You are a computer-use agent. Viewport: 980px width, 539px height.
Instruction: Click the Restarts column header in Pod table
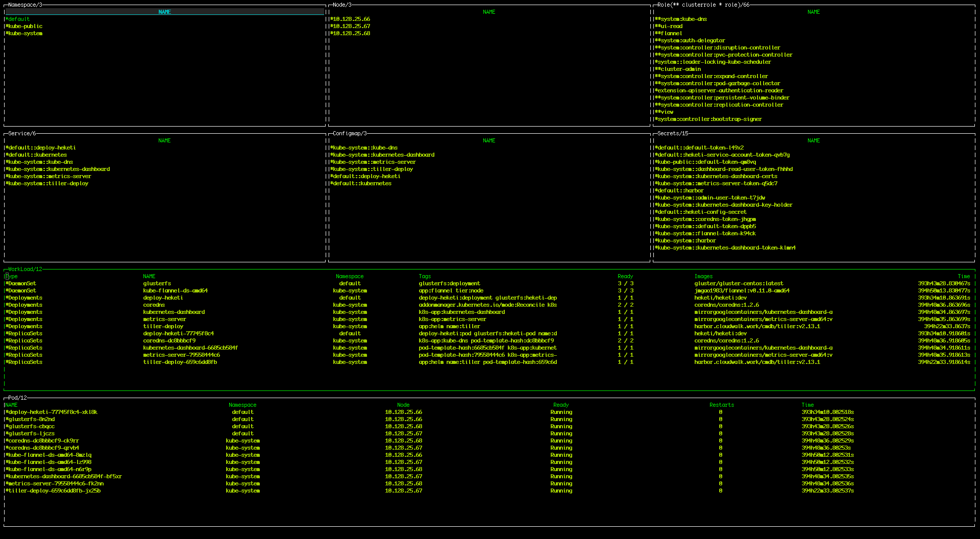click(721, 405)
